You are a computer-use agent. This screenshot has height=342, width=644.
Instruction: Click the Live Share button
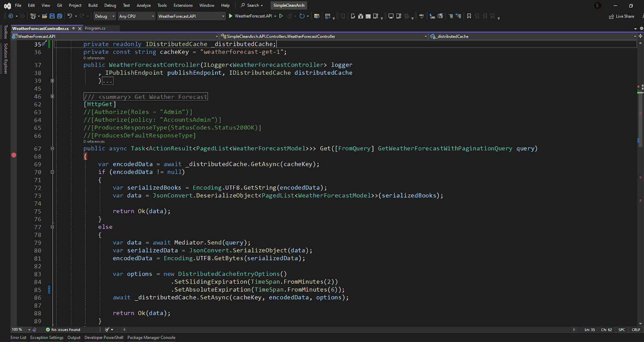622,16
